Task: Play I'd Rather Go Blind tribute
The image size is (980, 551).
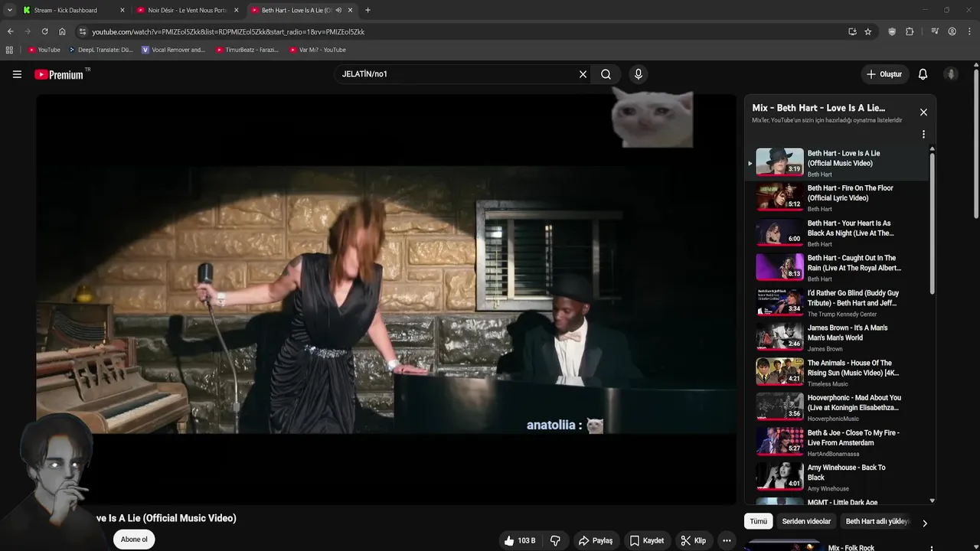Action: click(838, 302)
